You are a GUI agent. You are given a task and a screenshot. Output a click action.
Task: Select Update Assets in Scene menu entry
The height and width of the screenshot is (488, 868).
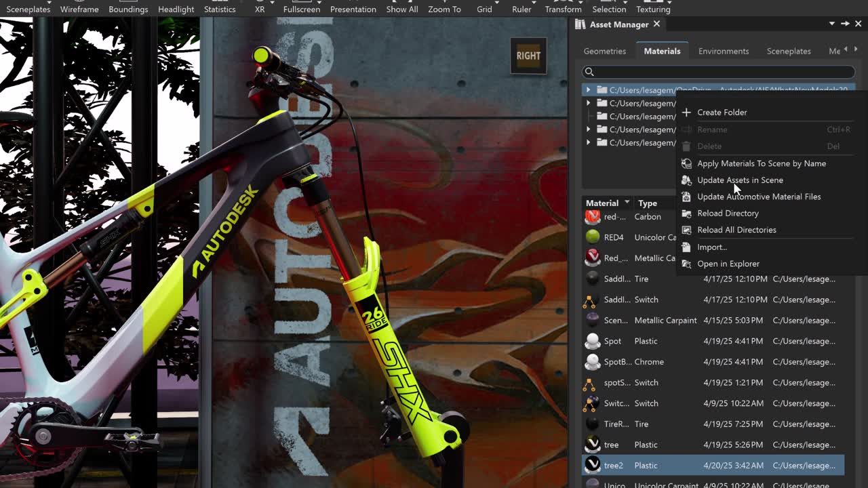740,180
